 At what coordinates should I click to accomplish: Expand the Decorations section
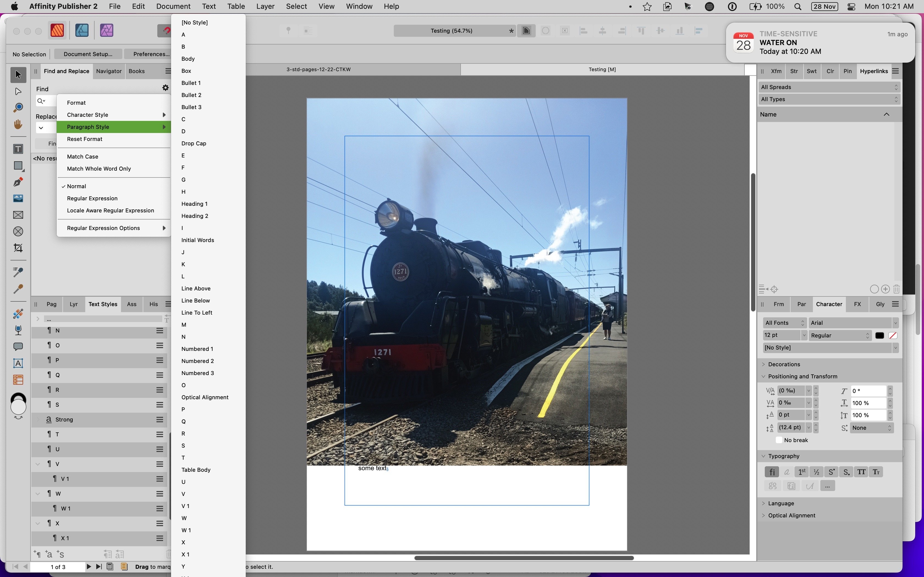tap(783, 364)
